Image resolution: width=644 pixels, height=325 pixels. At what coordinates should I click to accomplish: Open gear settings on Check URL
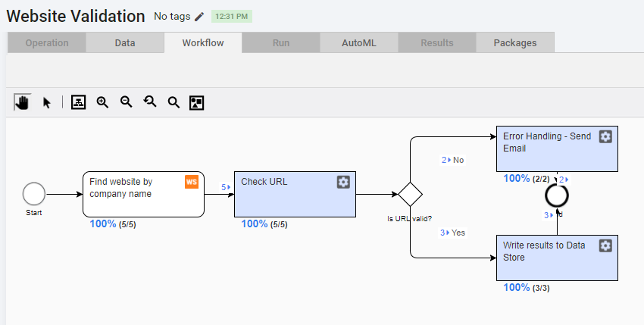343,182
